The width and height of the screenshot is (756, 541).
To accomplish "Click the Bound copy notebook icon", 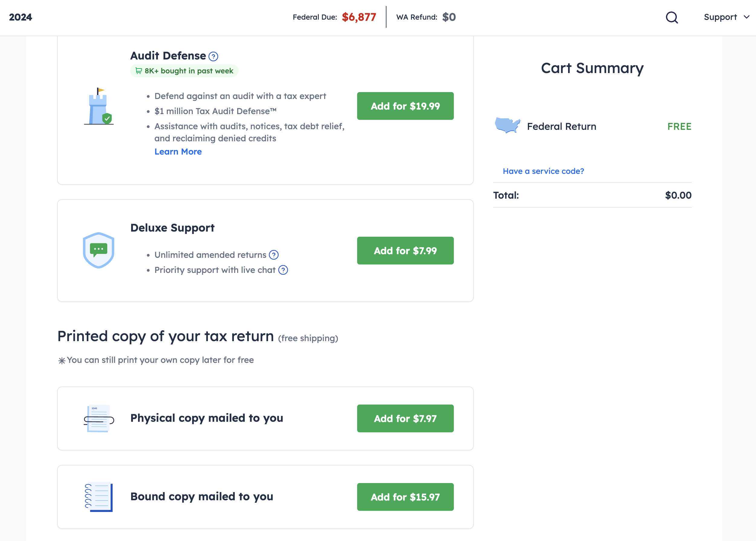I will [x=99, y=497].
